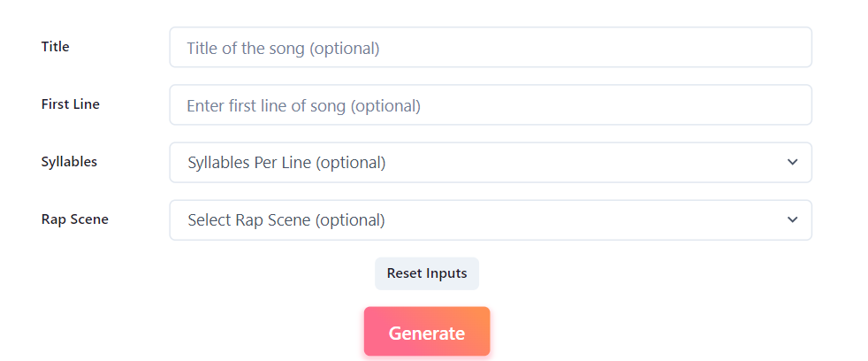868x361 pixels.
Task: Open the Syllables Per Line dropdown
Action: [491, 163]
